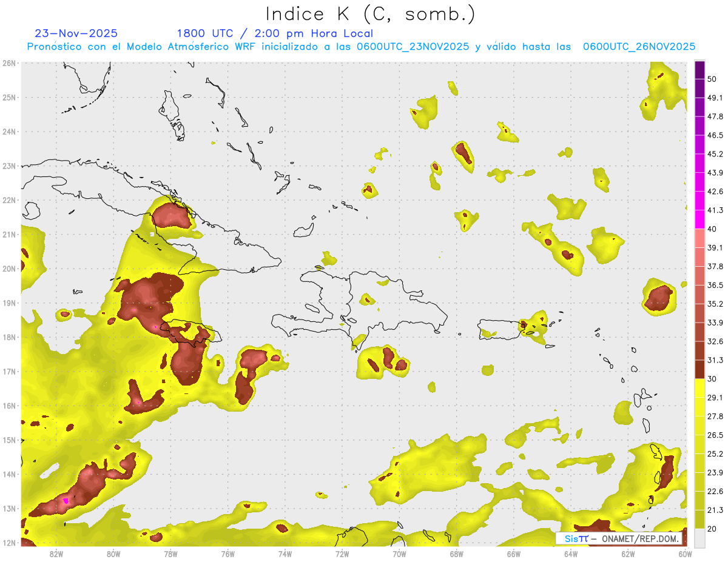Image resolution: width=728 pixels, height=562 pixels.
Task: Select the "21N" latitude label
Action: [x=9, y=234]
